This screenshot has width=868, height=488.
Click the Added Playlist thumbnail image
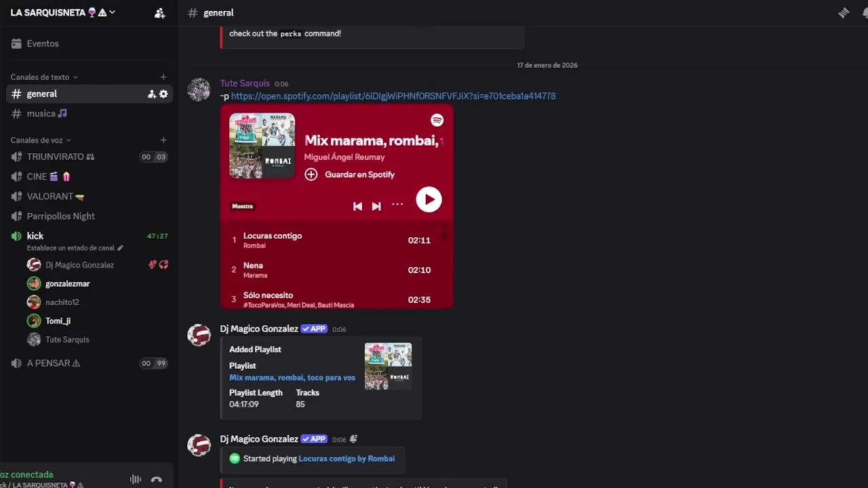click(x=388, y=367)
